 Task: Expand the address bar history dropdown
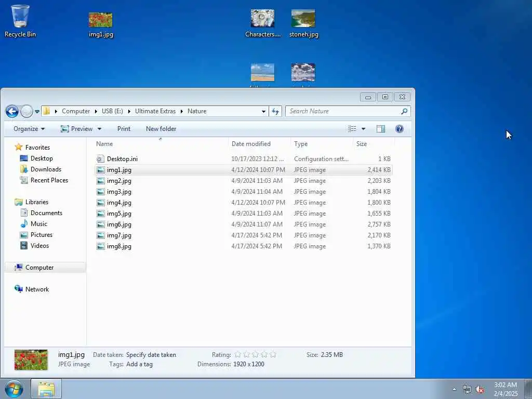(263, 111)
